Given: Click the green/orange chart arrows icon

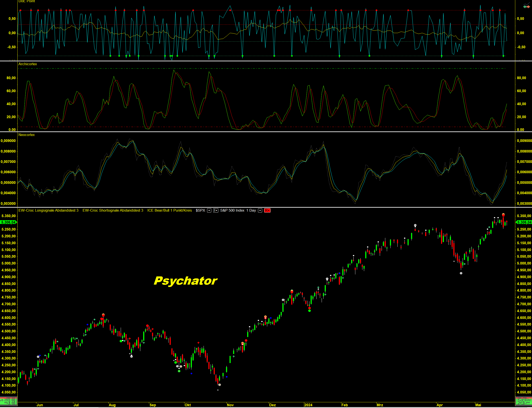Looking at the screenshot, I should 526,6.
